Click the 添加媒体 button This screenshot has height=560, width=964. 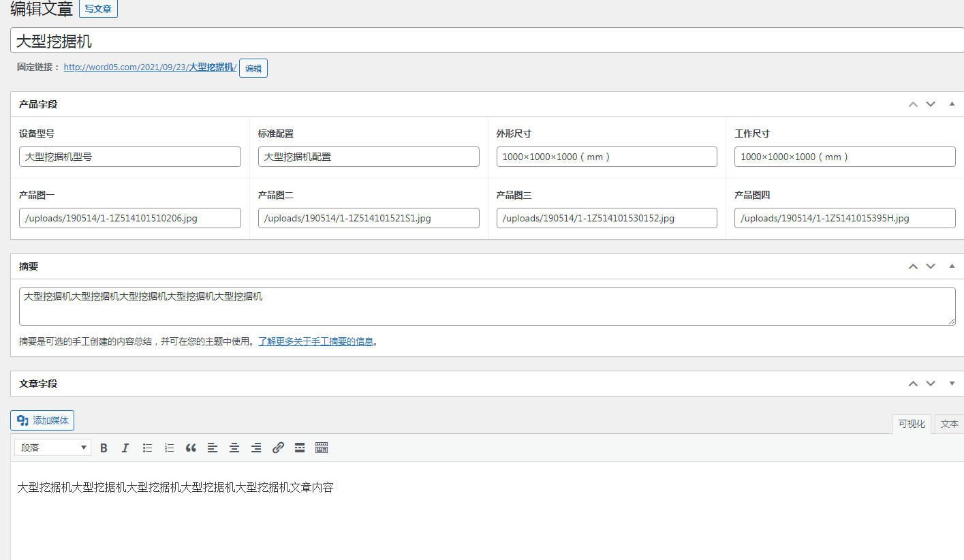pos(42,420)
